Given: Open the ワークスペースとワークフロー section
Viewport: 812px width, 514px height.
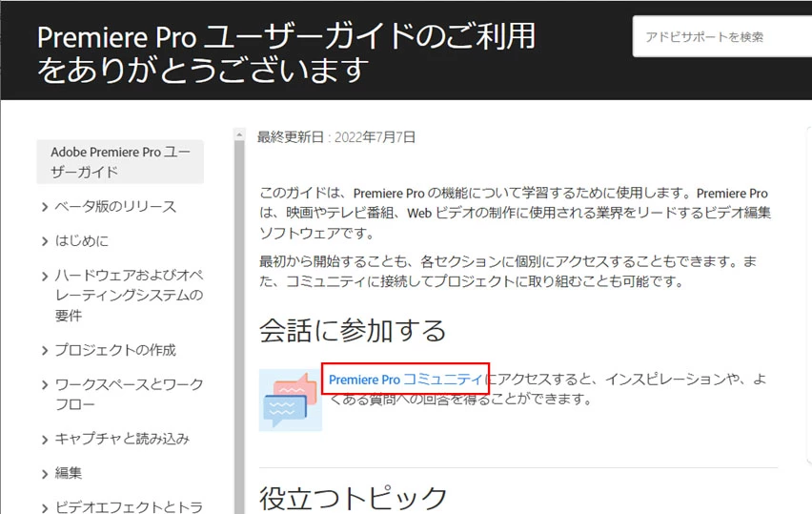Looking at the screenshot, I should tap(129, 394).
